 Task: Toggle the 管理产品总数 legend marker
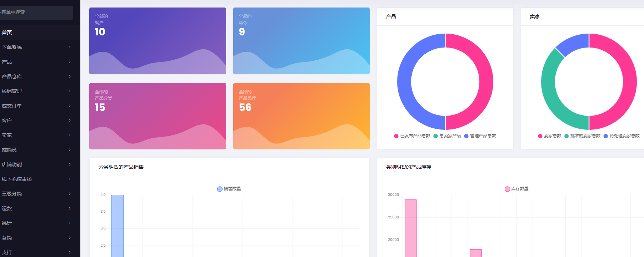(x=466, y=136)
